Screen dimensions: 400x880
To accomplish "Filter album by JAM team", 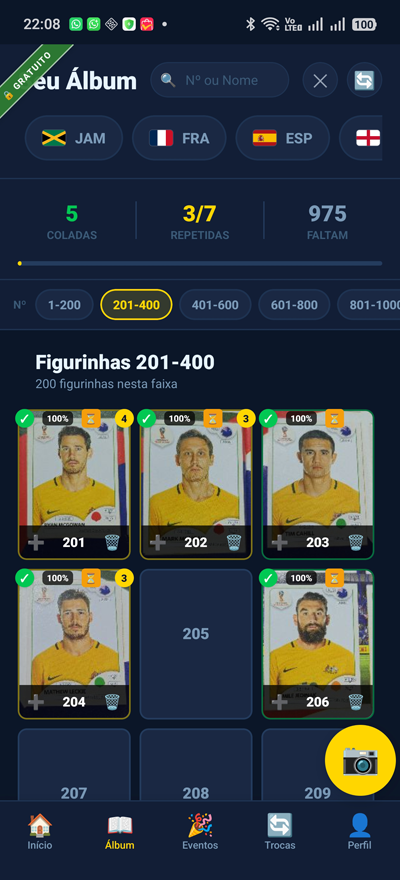I will pos(73,138).
